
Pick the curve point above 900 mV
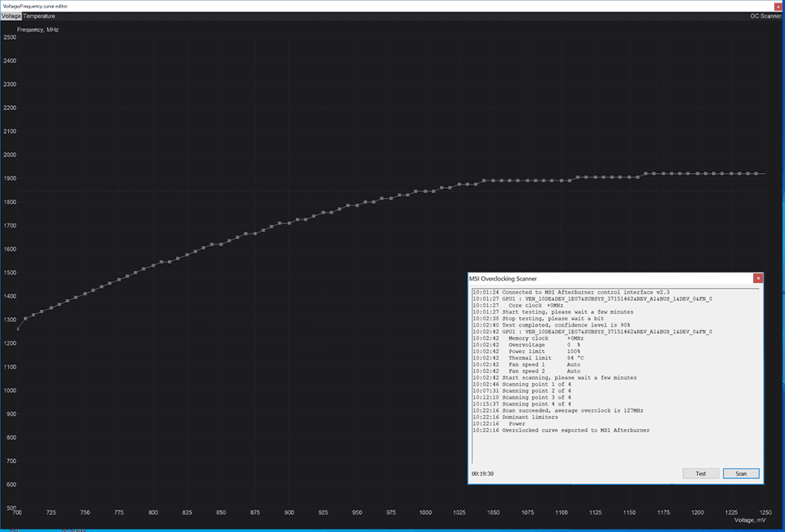290,223
